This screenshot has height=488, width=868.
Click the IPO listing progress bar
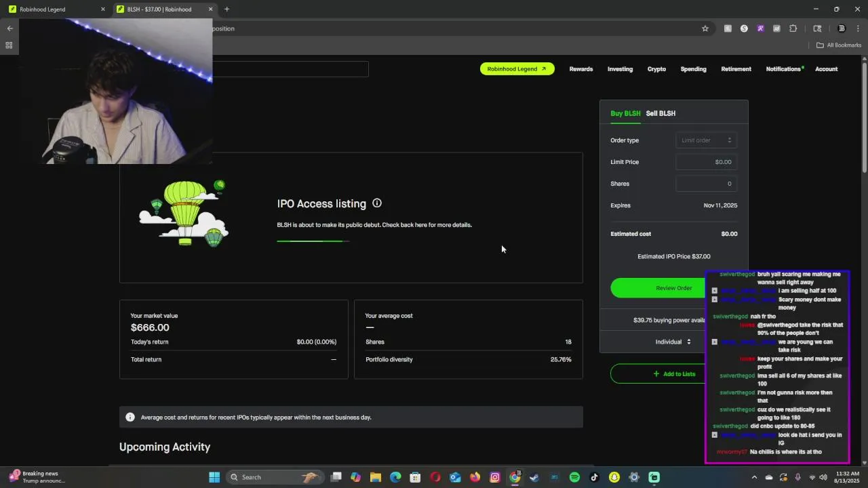[313, 241]
